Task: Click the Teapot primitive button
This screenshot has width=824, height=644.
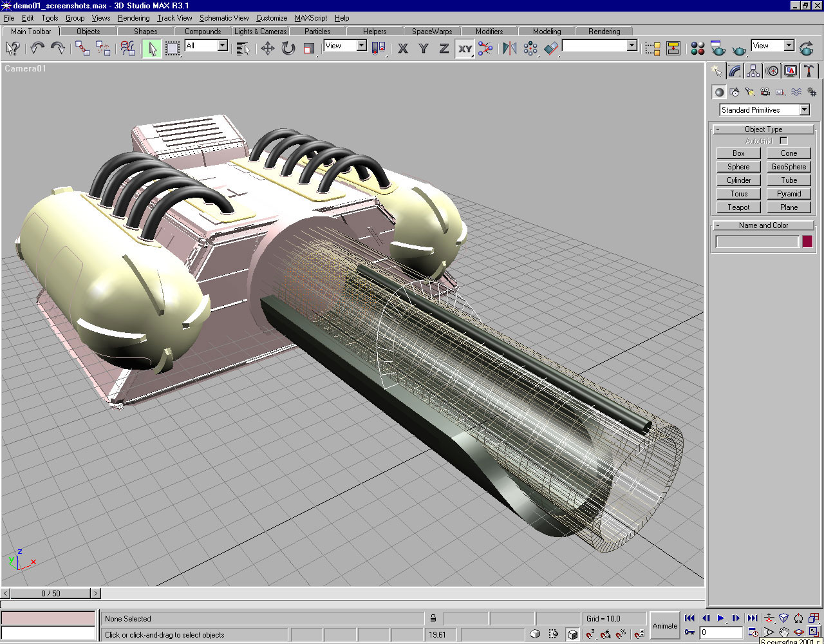Action: pos(738,207)
